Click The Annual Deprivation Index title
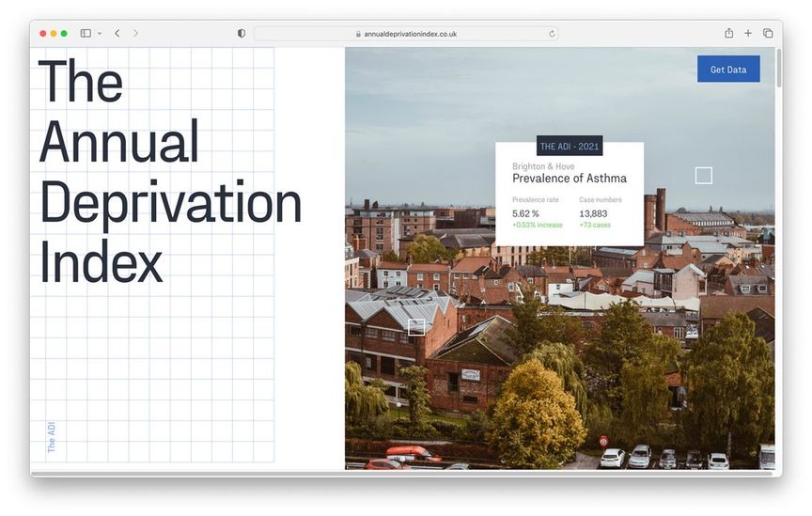The image size is (812, 516). (170, 170)
